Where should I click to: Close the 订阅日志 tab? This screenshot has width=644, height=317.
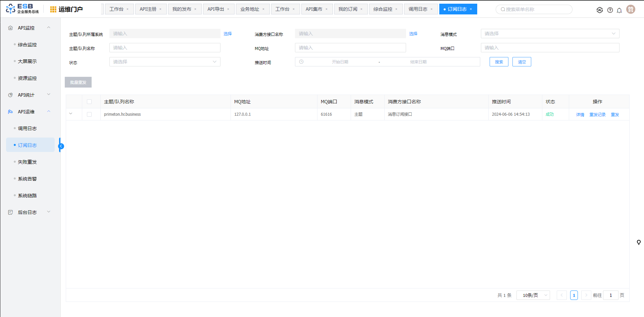click(471, 9)
